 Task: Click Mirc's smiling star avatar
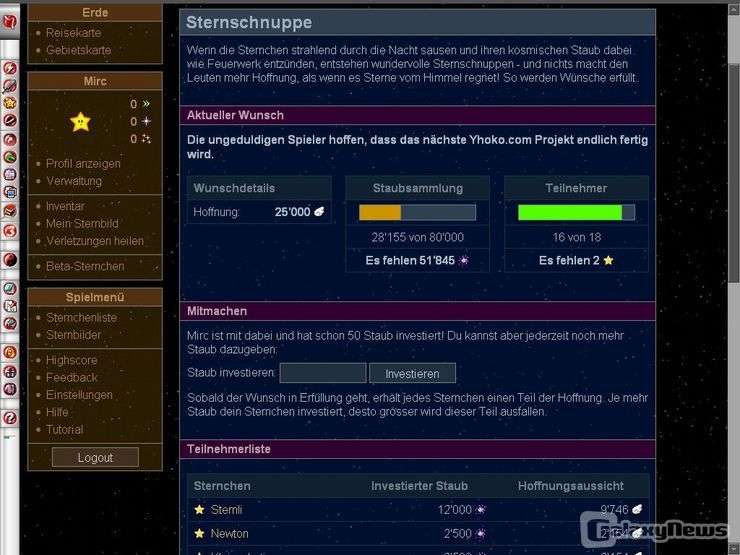pyautogui.click(x=80, y=122)
